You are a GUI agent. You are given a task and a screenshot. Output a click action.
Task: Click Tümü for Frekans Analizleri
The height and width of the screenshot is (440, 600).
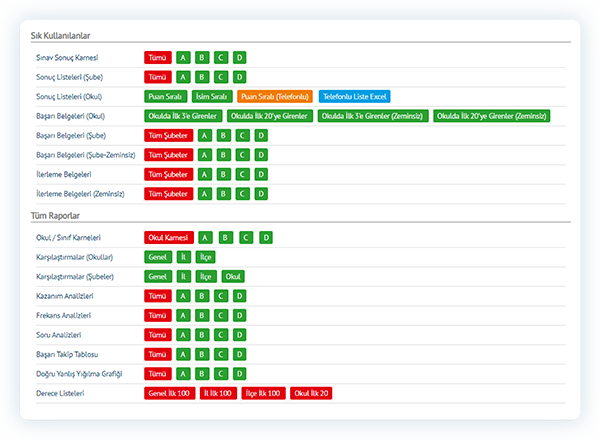click(157, 315)
